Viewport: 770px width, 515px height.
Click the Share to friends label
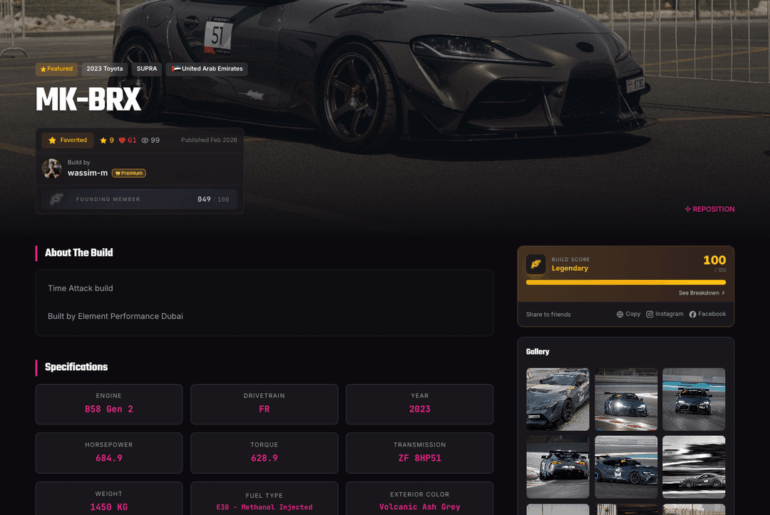pyautogui.click(x=548, y=315)
